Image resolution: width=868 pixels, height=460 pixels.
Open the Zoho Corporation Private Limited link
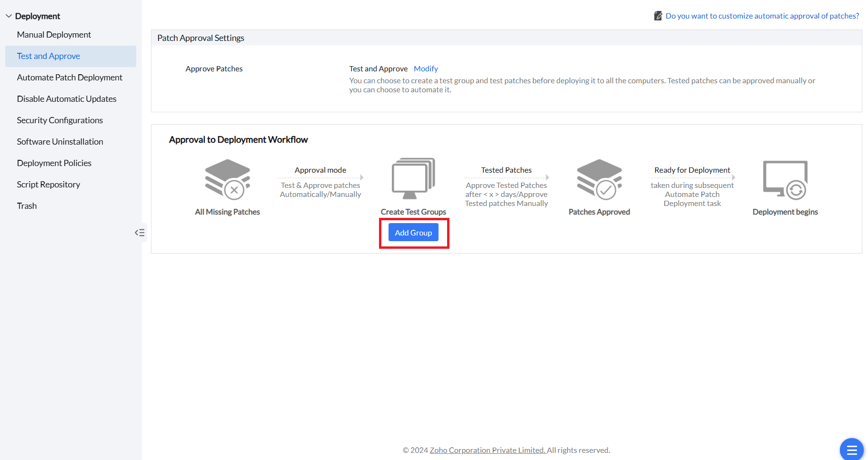tap(487, 450)
